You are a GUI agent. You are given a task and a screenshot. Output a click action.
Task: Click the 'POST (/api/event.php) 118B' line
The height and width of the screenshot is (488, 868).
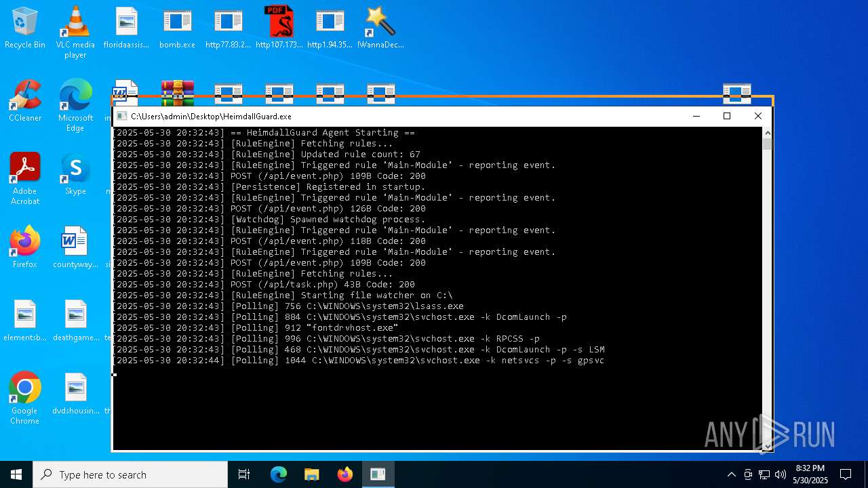click(x=269, y=241)
